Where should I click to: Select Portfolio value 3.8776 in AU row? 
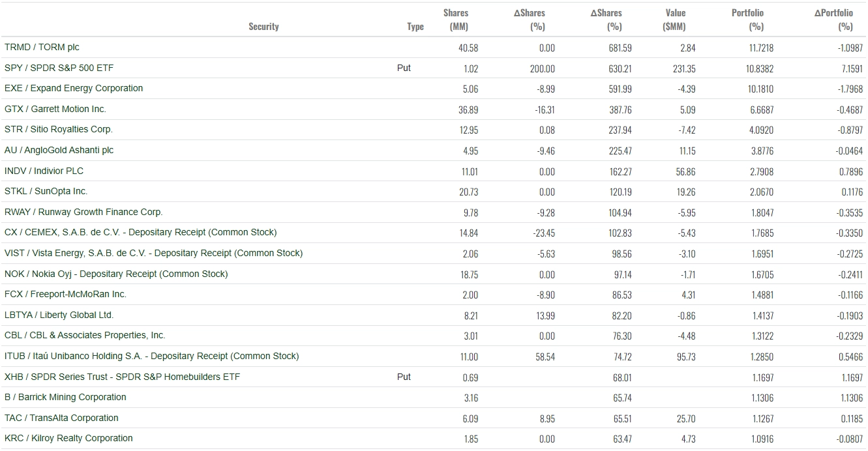pos(760,151)
